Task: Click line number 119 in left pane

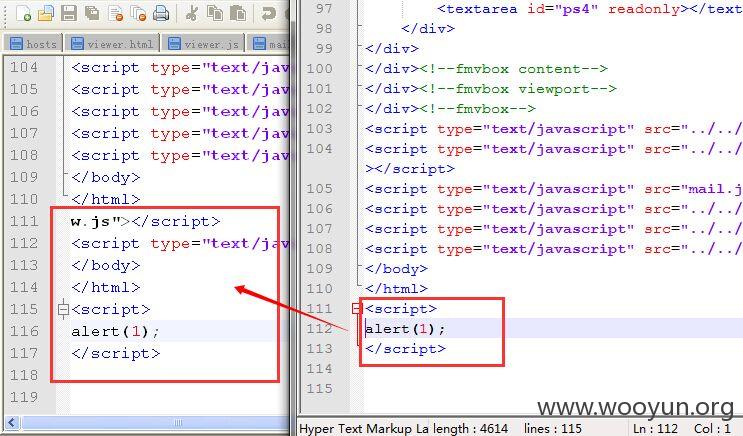Action: [24, 397]
